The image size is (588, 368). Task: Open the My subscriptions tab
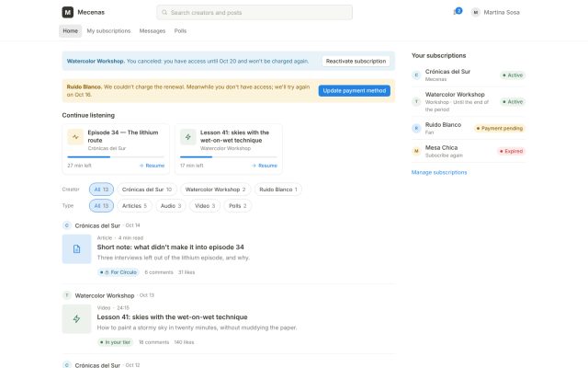[108, 30]
